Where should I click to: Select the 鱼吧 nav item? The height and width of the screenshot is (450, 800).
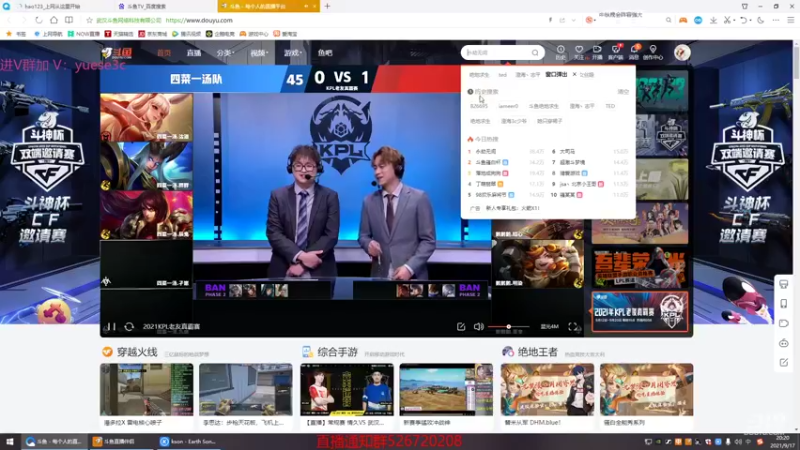(x=325, y=53)
